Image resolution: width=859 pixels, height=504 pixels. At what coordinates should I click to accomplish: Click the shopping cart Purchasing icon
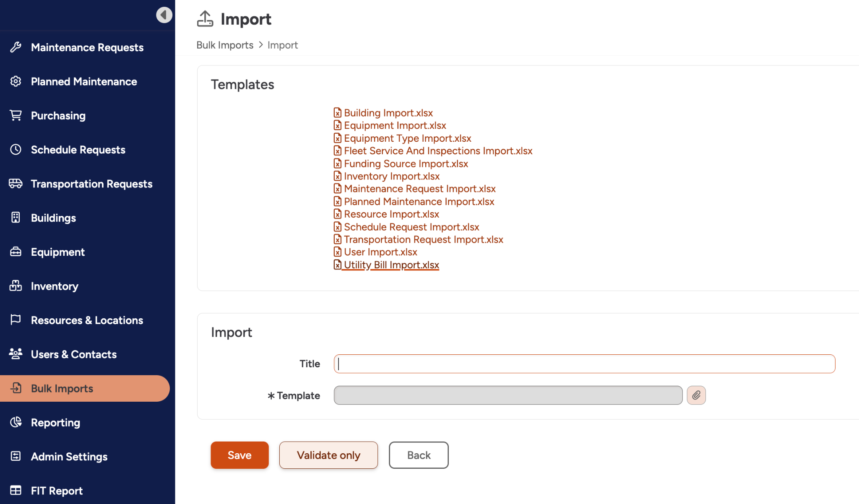16,115
